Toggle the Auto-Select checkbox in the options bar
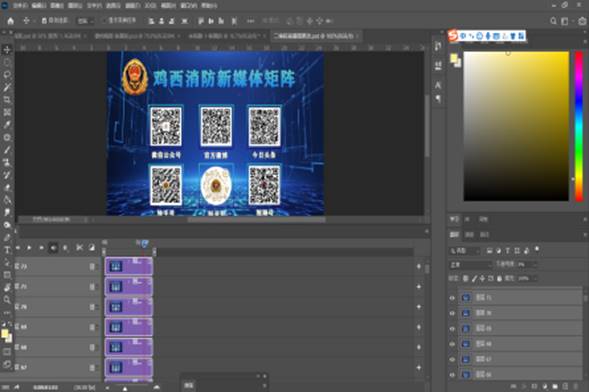This screenshot has width=589, height=392. pos(44,21)
